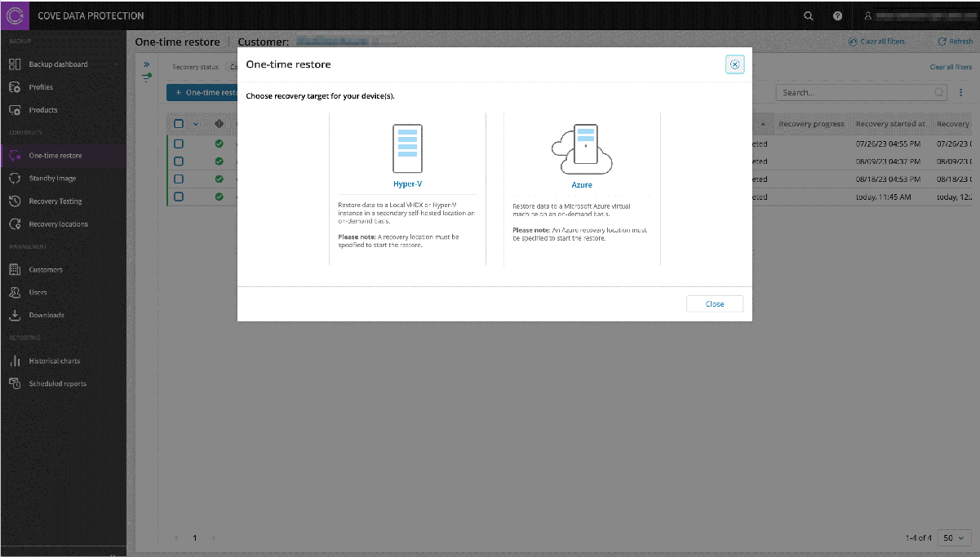The width and height of the screenshot is (980, 557).
Task: Click Clear all filters in filter bar
Action: (x=951, y=67)
